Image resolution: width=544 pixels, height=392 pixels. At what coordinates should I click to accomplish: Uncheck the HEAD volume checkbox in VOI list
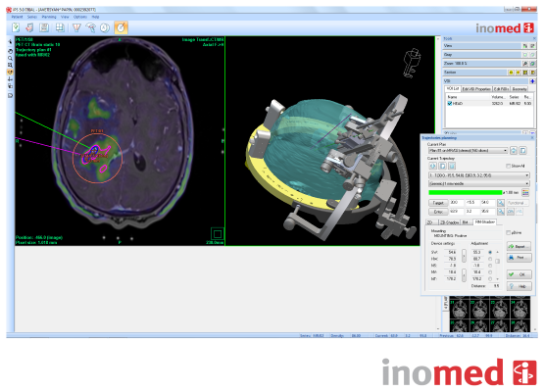click(x=450, y=103)
